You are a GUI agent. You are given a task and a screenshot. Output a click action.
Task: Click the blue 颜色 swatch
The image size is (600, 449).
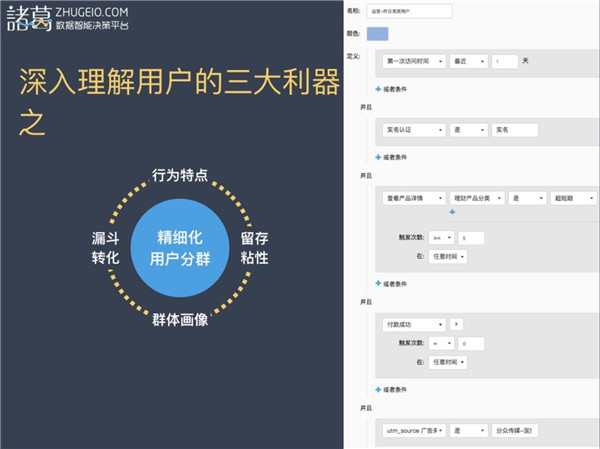click(x=378, y=33)
